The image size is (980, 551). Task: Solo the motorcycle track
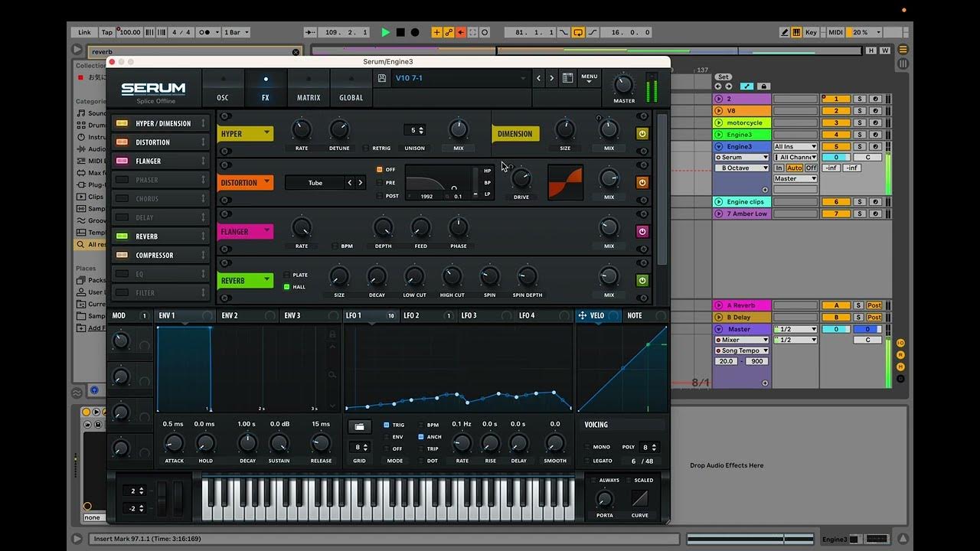point(860,122)
